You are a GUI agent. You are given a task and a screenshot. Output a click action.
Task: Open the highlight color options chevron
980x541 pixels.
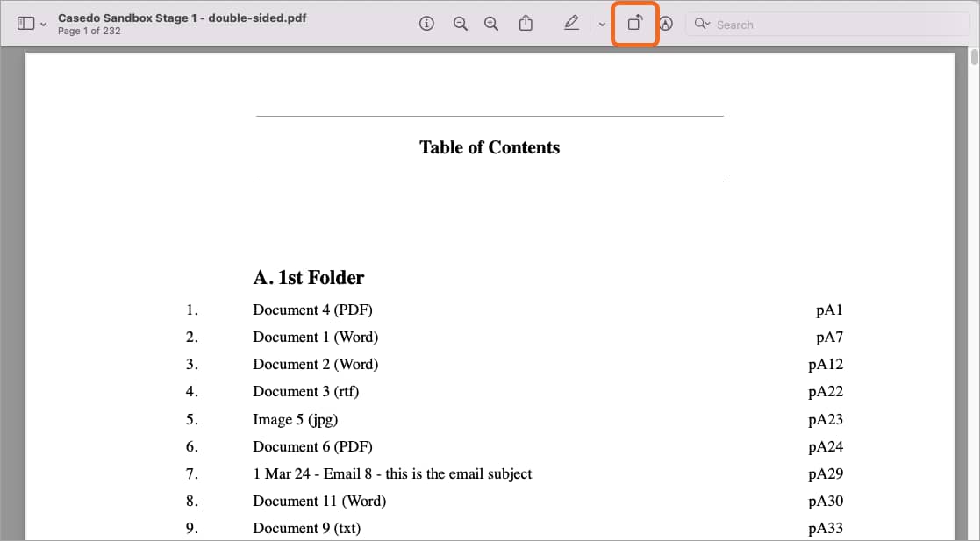point(602,25)
